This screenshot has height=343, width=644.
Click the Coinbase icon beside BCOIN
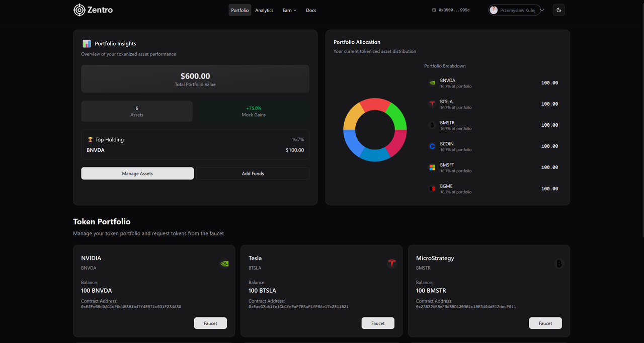coord(432,146)
